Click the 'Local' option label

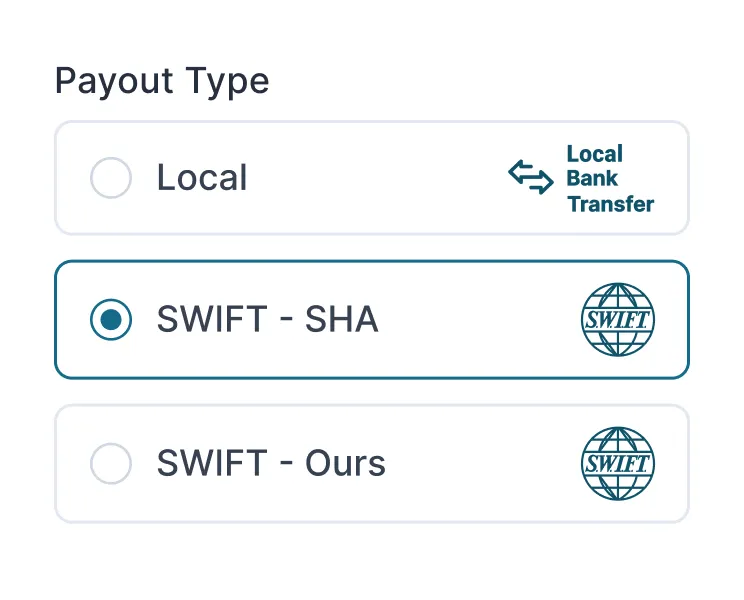pos(202,179)
